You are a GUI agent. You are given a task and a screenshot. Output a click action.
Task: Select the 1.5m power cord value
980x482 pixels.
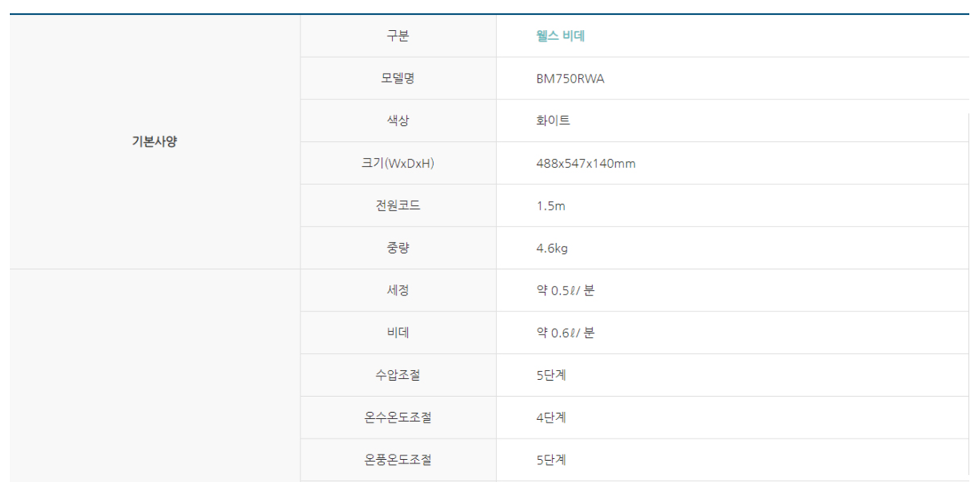tap(550, 205)
